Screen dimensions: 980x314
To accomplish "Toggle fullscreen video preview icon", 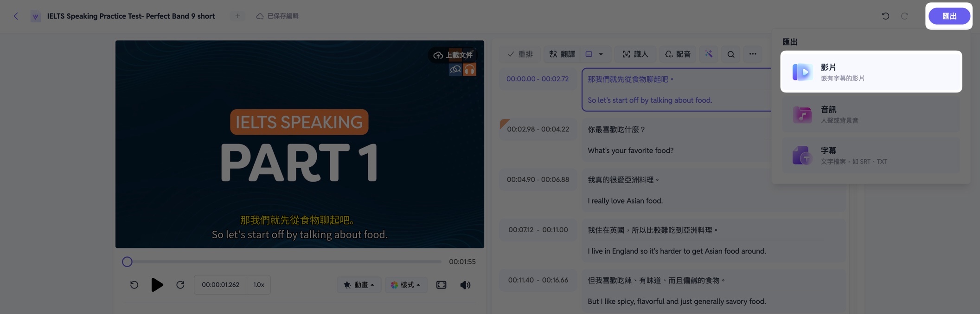I will click(441, 285).
